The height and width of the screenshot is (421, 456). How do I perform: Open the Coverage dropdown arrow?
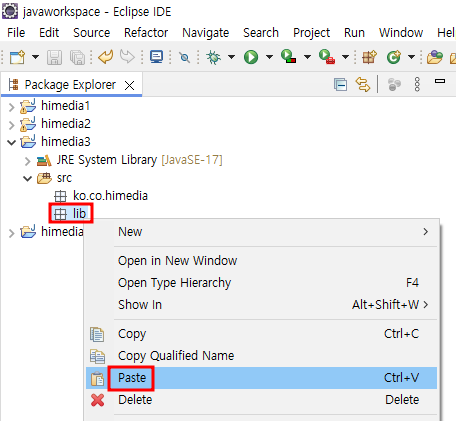(x=307, y=57)
